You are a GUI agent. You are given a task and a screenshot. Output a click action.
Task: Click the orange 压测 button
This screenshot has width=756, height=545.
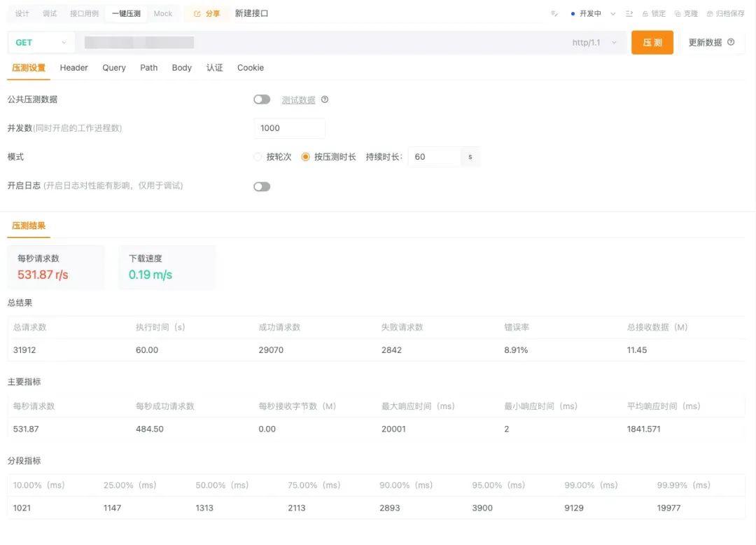point(652,43)
